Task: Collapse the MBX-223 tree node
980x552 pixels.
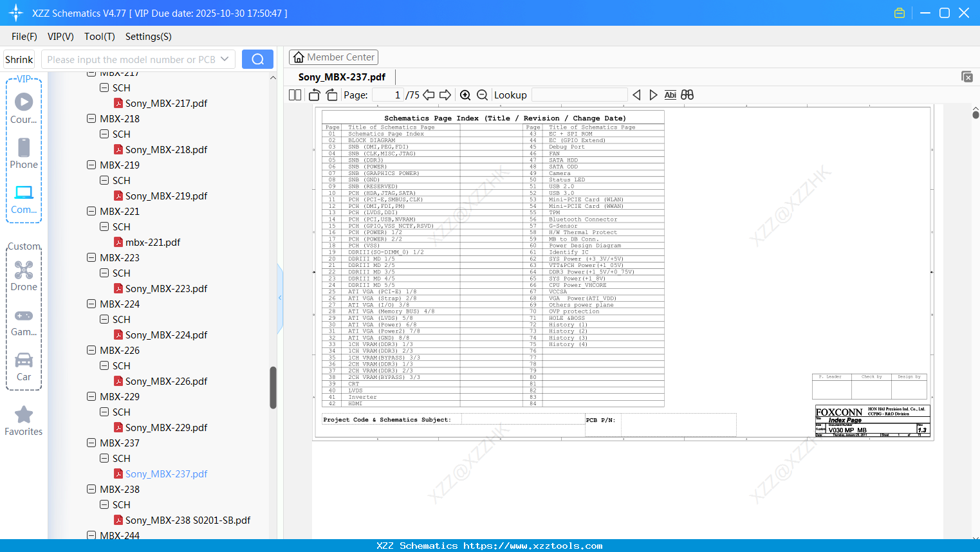Action: click(91, 258)
